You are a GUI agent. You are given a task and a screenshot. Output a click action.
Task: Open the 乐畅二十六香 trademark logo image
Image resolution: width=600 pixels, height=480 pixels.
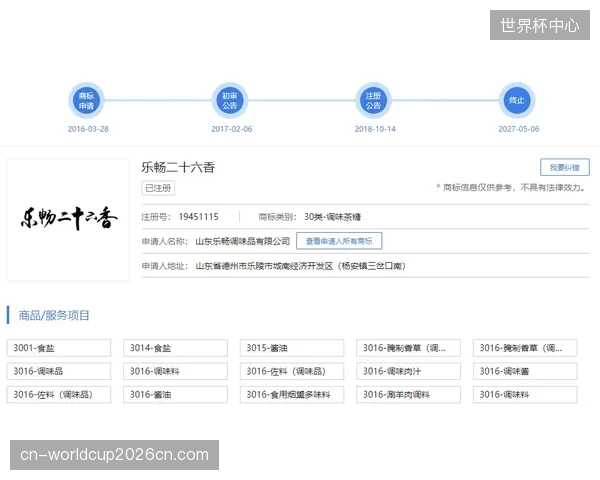[68, 220]
